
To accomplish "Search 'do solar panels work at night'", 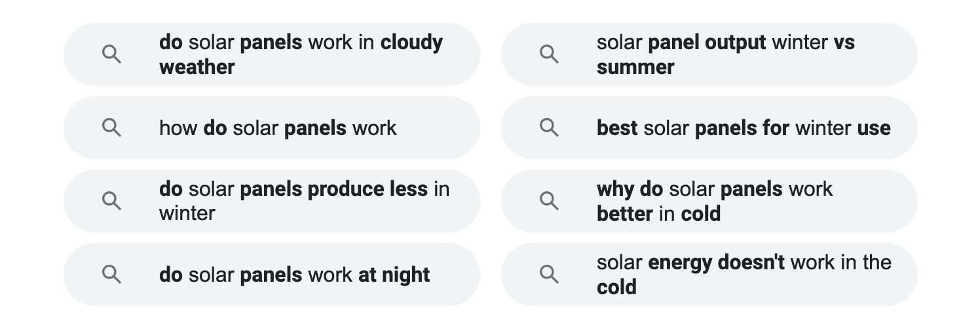I will [x=294, y=275].
